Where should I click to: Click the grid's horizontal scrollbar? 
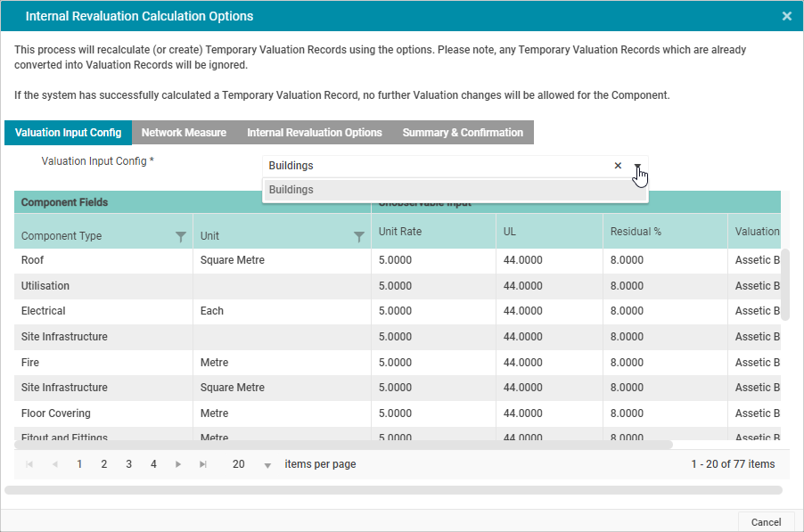343,445
